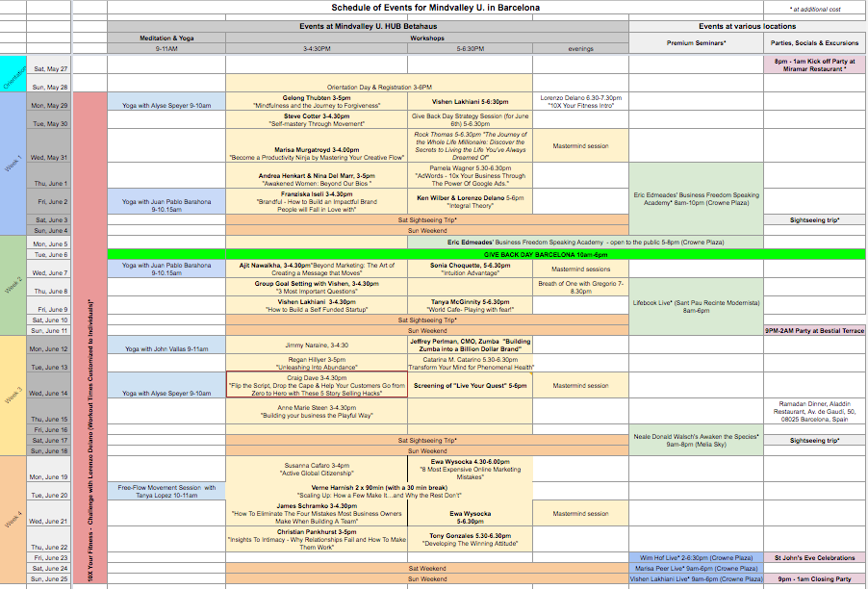The height and width of the screenshot is (589, 868).
Task: Click 'Yoga with Alyse Speyer 9-10am' on Mon, May 29
Action: (166, 101)
